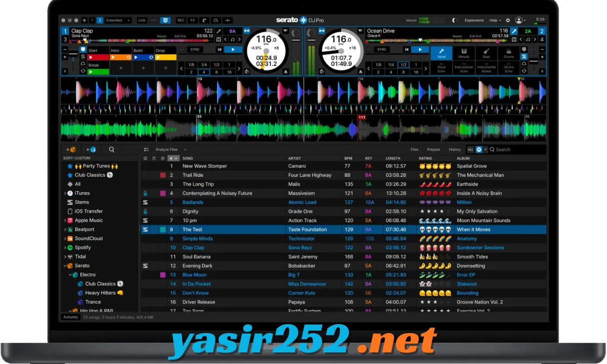
Task: Collapse the Serato crates tree
Action: tap(65, 266)
